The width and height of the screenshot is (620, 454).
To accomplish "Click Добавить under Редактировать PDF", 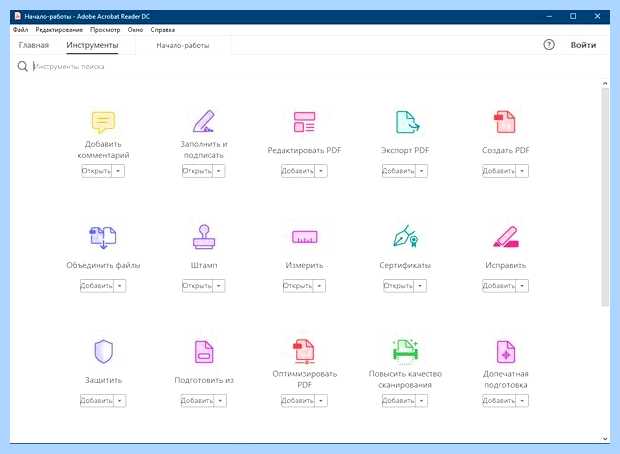I will pyautogui.click(x=298, y=171).
